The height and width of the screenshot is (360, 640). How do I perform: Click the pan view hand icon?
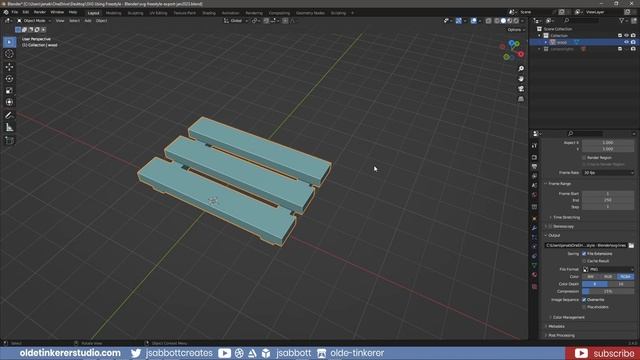click(x=521, y=79)
